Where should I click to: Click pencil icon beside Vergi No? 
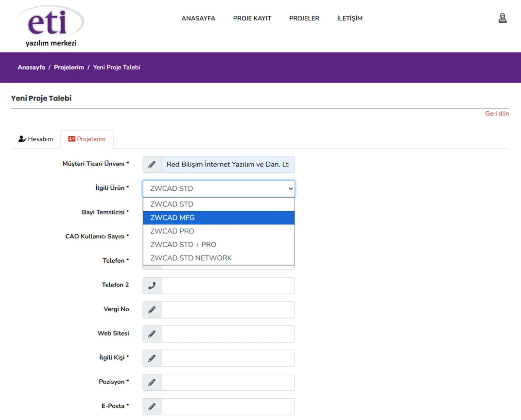[152, 310]
